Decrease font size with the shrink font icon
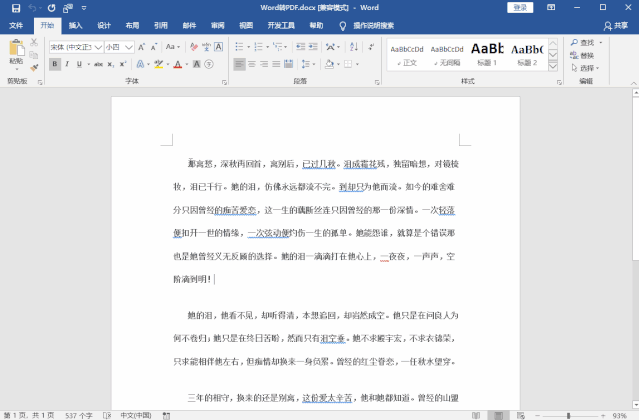This screenshot has width=639, height=420. [154, 47]
